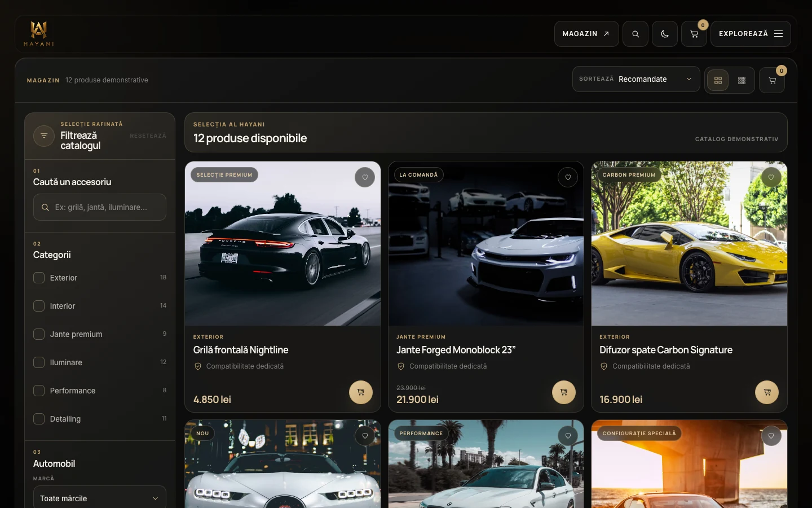Favorite the product tagged Nou
812x508 pixels.
(x=365, y=436)
